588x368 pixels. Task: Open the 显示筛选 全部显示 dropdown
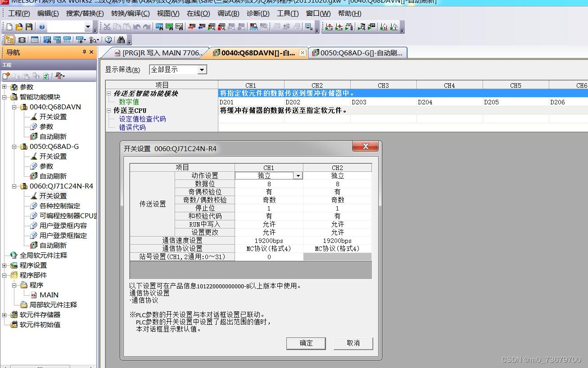(202, 70)
